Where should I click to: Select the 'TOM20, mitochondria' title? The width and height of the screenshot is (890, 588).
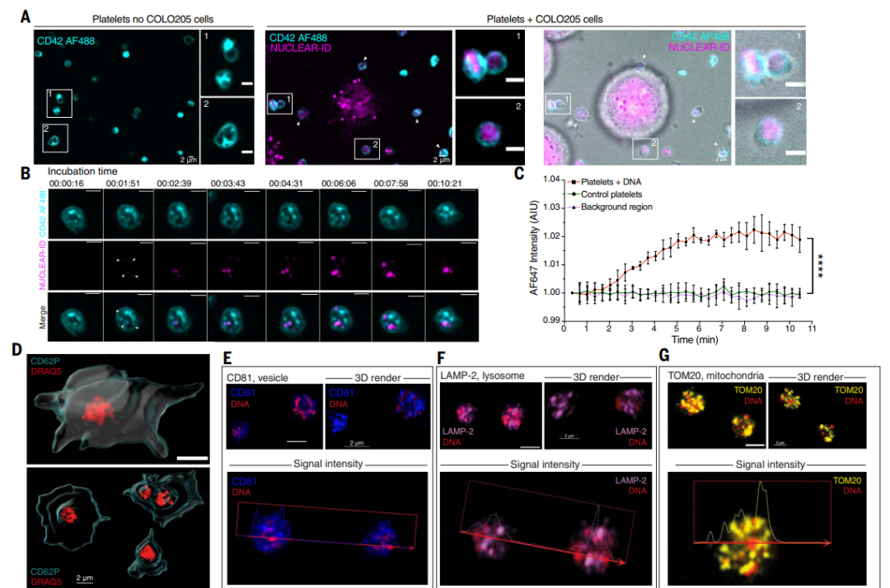[716, 376]
